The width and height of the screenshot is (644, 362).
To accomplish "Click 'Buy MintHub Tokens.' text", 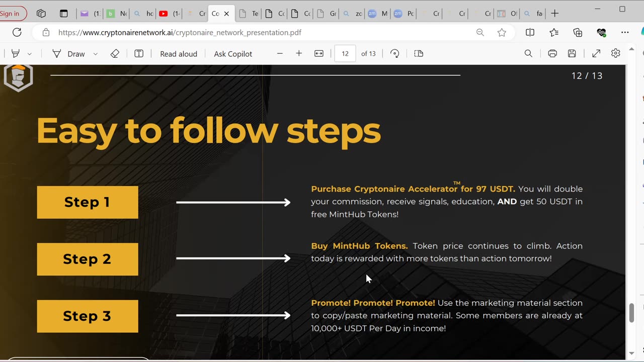I will coord(359,246).
